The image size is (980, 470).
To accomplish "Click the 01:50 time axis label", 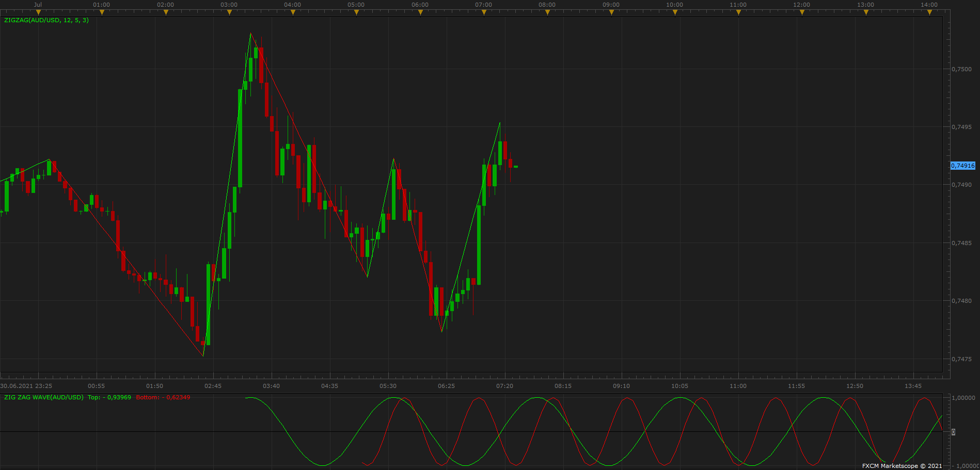I will tap(154, 386).
